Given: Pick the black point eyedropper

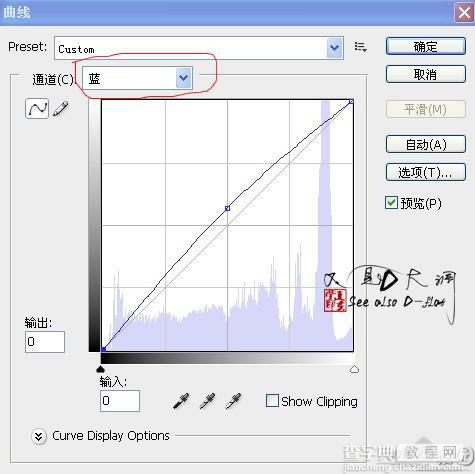Looking at the screenshot, I should [181, 401].
